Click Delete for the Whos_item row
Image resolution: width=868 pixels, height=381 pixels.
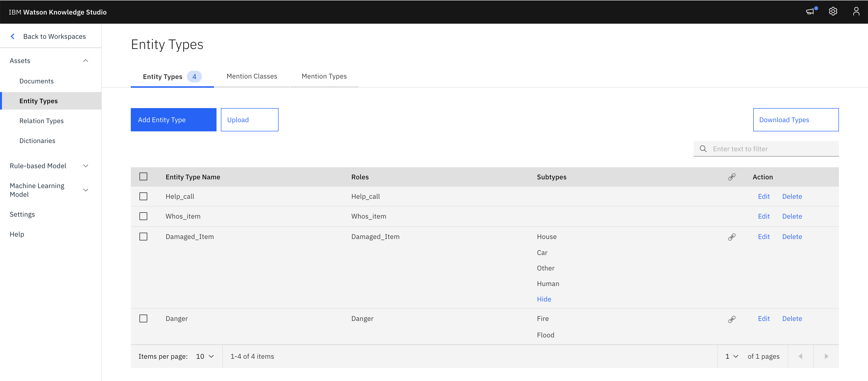pyautogui.click(x=792, y=216)
